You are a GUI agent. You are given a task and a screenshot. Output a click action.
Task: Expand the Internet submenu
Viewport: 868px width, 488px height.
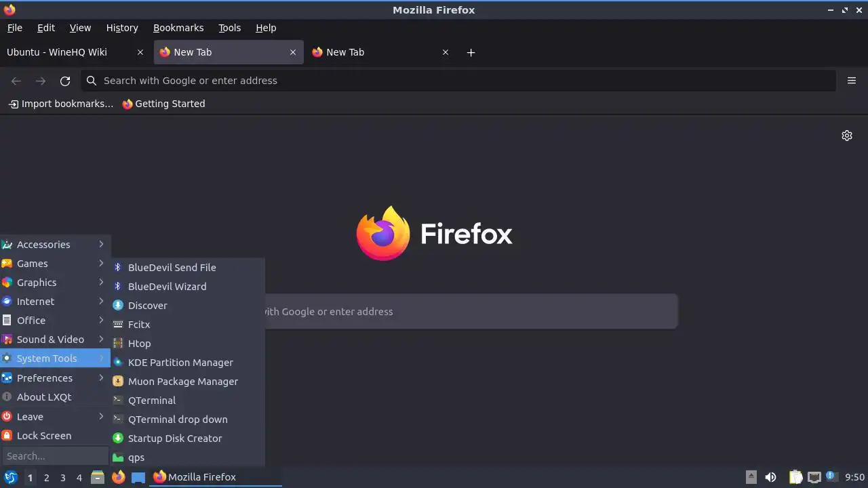click(x=55, y=302)
